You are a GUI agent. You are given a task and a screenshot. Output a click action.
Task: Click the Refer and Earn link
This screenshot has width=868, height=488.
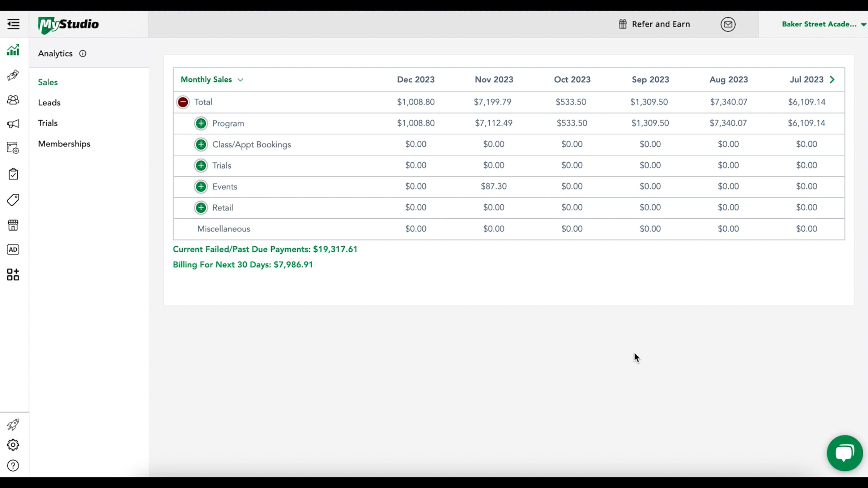[654, 24]
